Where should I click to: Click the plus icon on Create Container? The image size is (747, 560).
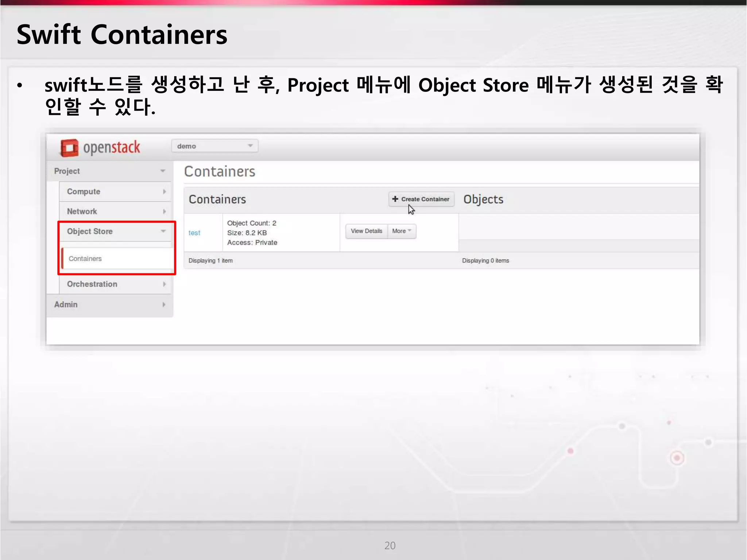tap(395, 199)
